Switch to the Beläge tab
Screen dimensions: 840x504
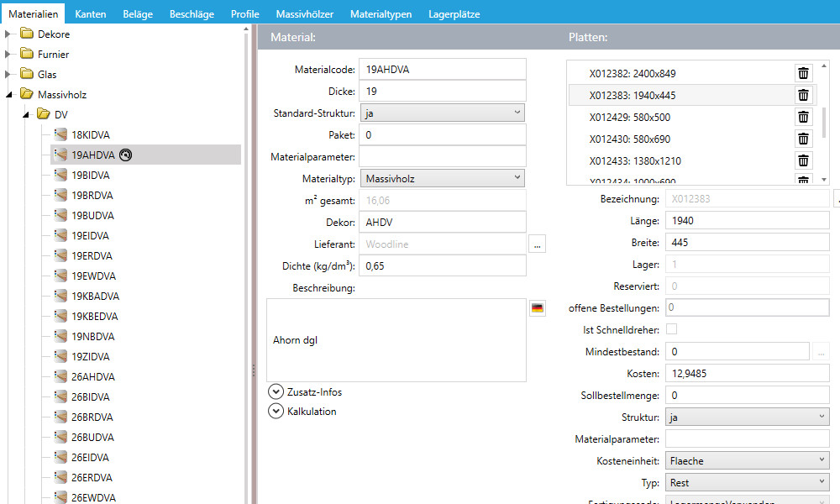pos(138,14)
